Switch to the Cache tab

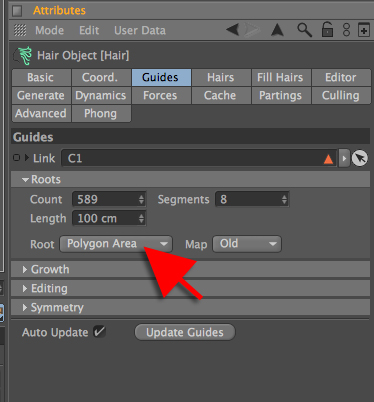[221, 96]
